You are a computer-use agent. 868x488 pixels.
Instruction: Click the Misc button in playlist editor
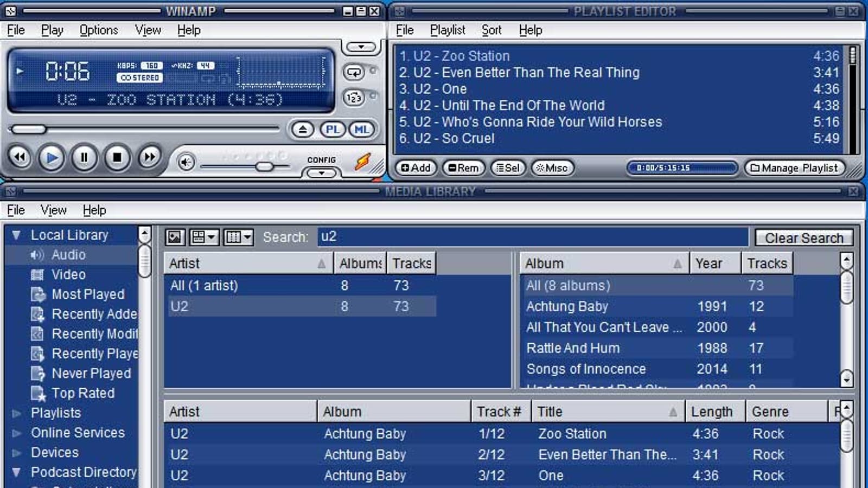click(x=552, y=168)
